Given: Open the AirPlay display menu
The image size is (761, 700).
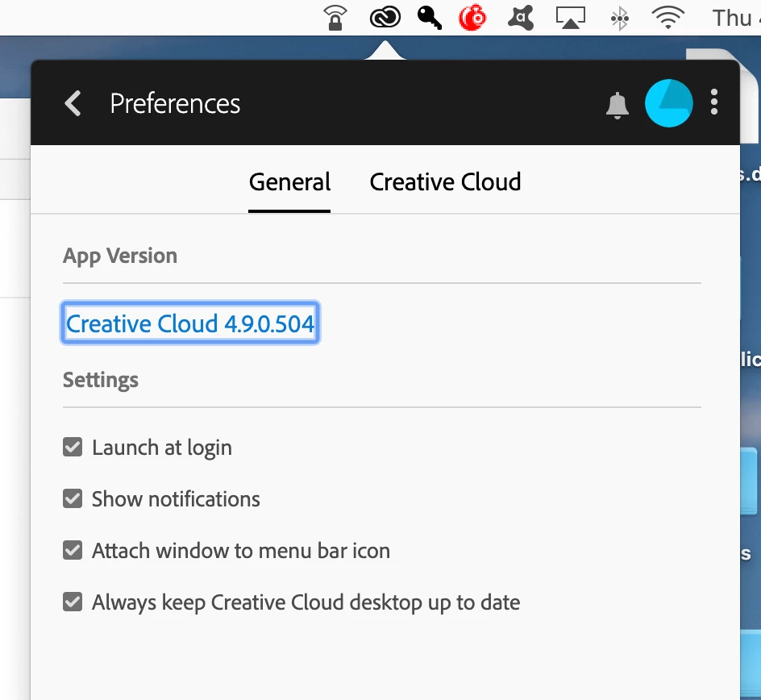Looking at the screenshot, I should [x=570, y=18].
